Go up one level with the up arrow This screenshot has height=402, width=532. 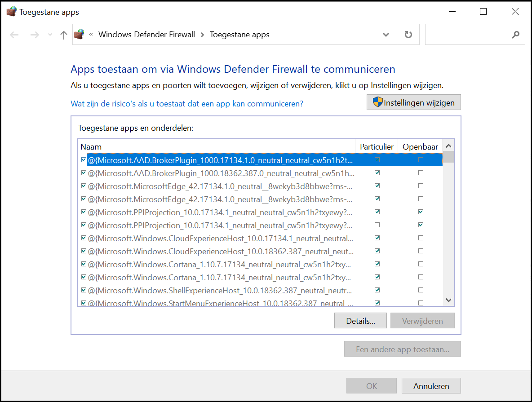[x=63, y=35]
